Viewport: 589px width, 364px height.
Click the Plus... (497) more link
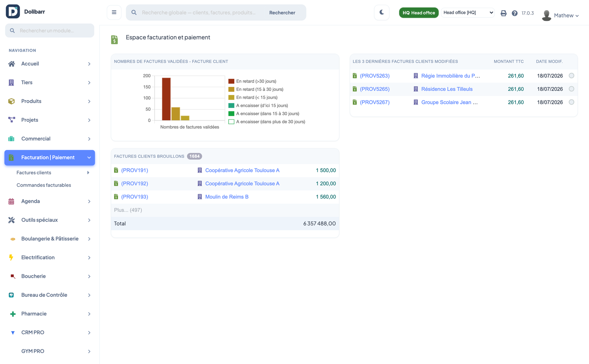[128, 210]
